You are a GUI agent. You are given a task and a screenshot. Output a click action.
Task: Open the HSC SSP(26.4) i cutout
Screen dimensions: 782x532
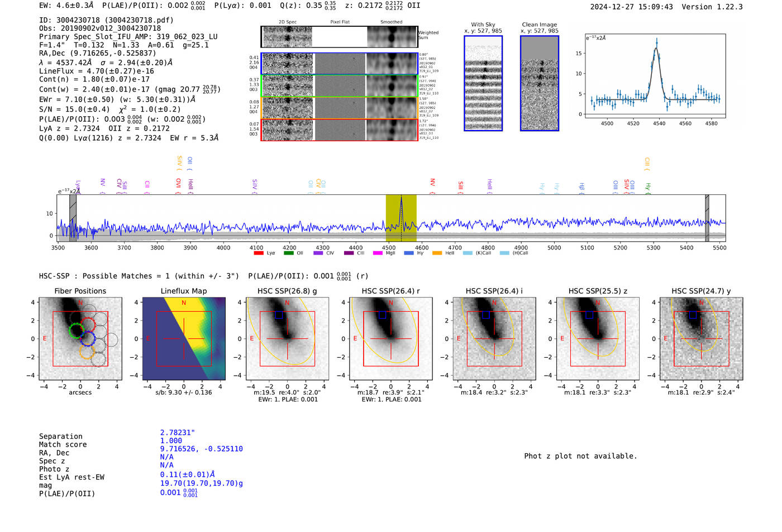pos(494,339)
